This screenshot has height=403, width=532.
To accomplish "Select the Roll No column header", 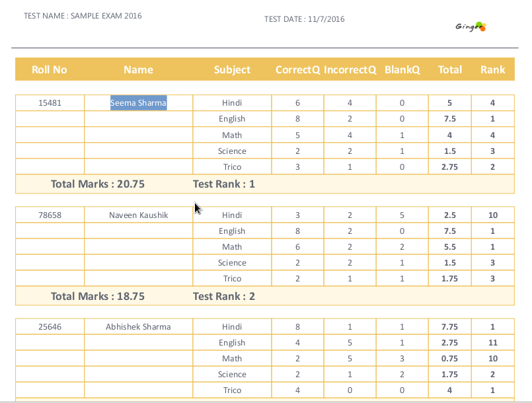I will [x=49, y=69].
